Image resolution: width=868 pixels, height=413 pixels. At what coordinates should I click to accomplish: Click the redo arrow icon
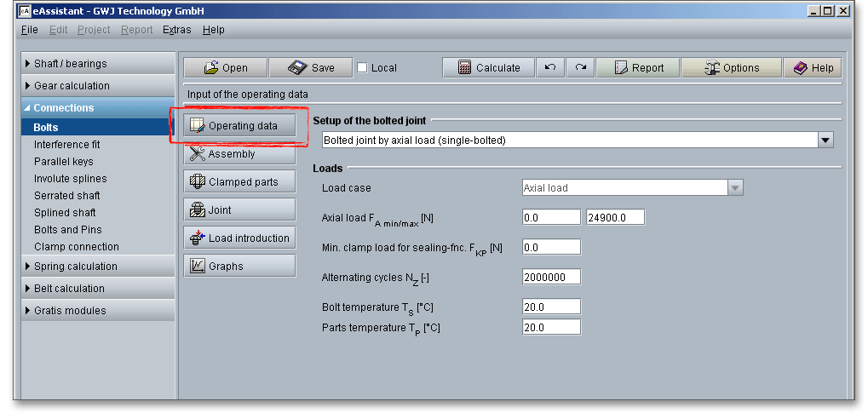point(580,68)
